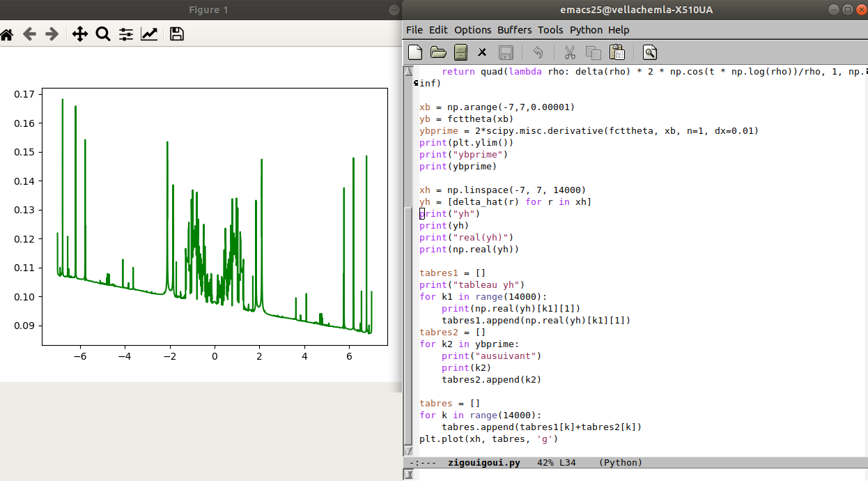Viewport: 868px width, 481px height.
Task: Reset plot to original view (home icon)
Action: coord(7,34)
